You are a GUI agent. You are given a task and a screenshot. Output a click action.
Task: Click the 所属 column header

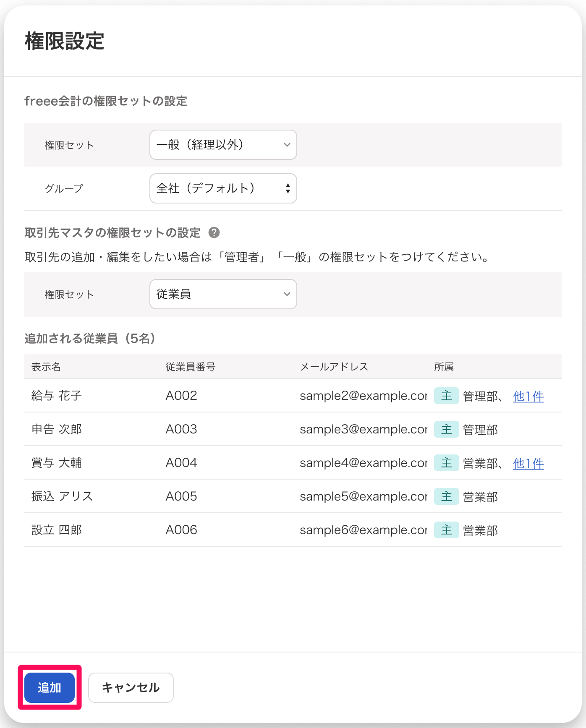click(444, 367)
